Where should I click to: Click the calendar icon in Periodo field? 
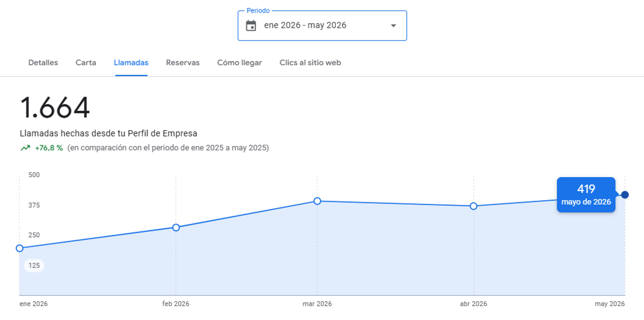[x=251, y=25]
